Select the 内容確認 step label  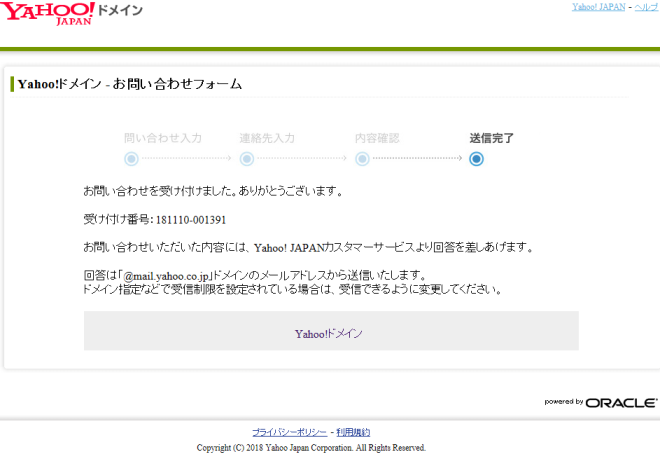tap(377, 138)
